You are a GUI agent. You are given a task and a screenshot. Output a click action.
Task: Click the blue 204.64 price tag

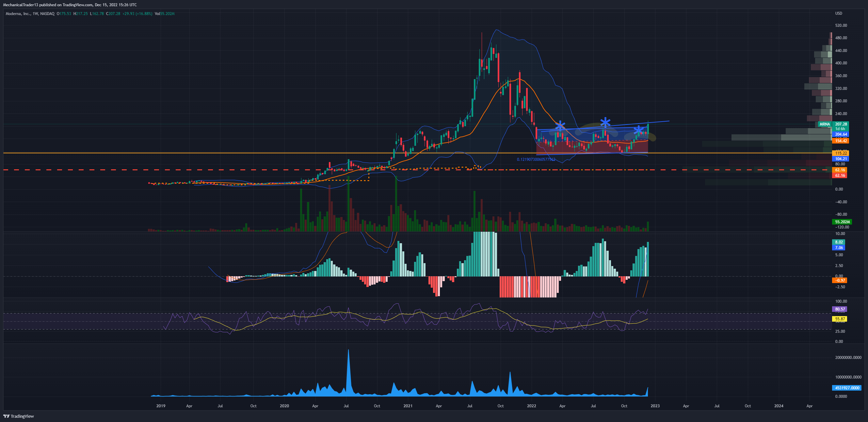(841, 134)
